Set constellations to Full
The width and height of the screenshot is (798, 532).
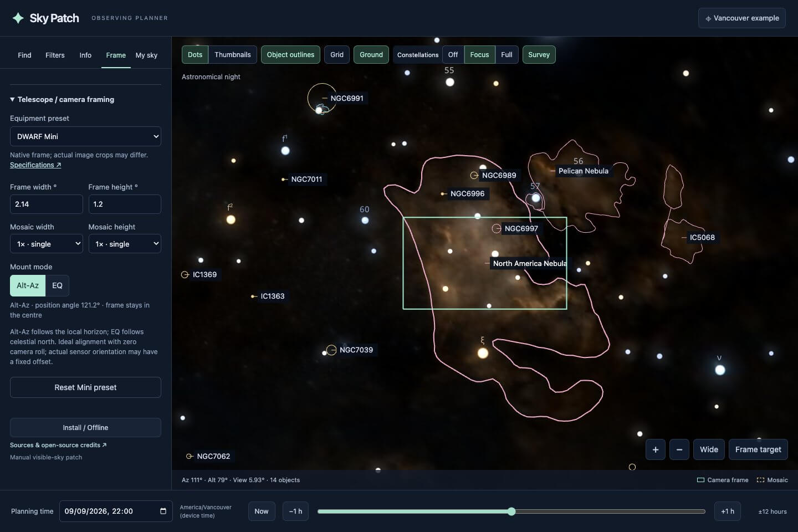pyautogui.click(x=507, y=54)
